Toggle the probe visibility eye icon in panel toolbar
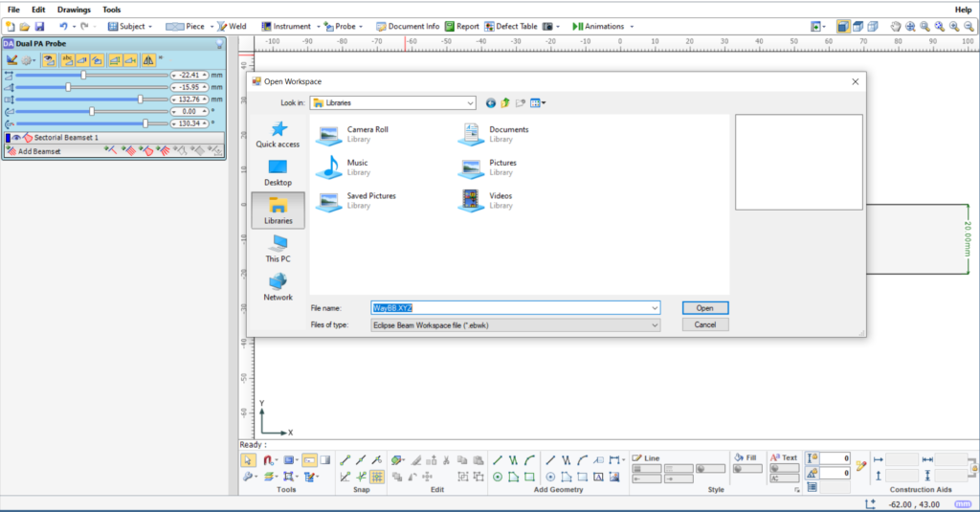The height and width of the screenshot is (512, 980). 50,60
